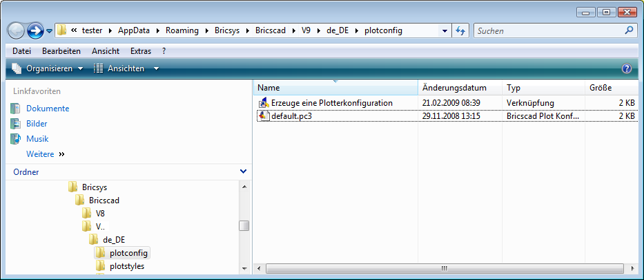Click 'de_DE' breadcrumb segment
The height and width of the screenshot is (280, 644).
tap(338, 30)
